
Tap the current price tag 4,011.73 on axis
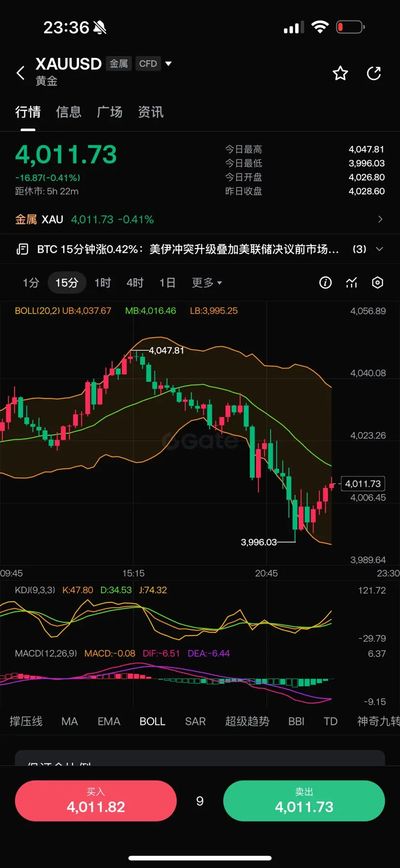click(x=363, y=484)
